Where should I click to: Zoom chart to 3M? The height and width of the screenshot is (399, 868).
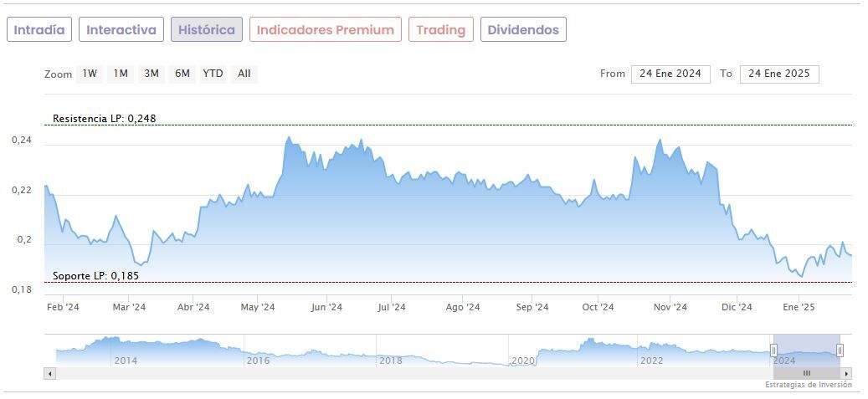click(152, 74)
